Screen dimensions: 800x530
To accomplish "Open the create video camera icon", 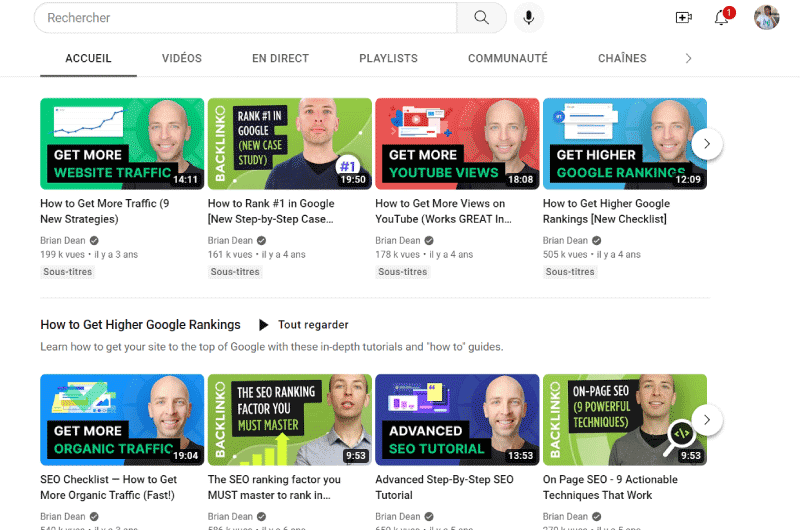I will [x=683, y=18].
